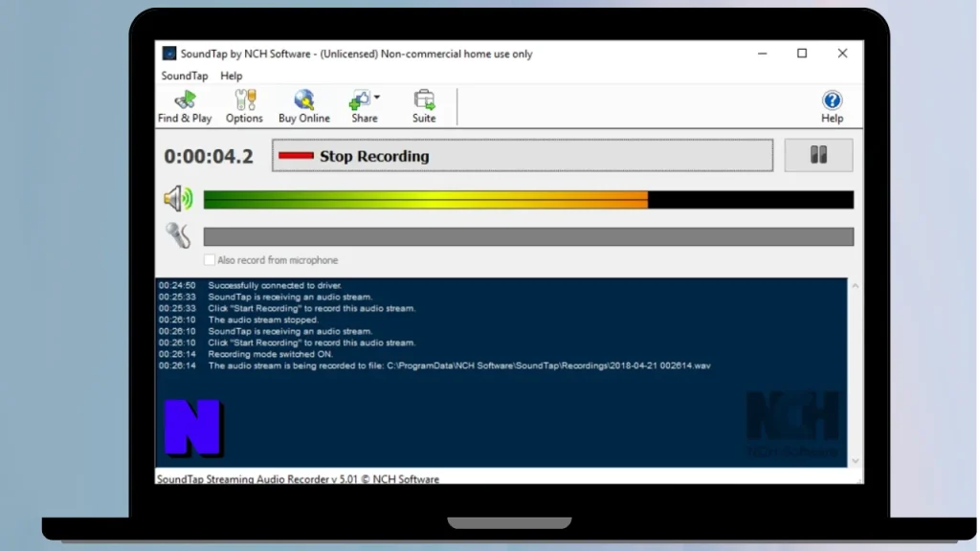Click the microphone level meter bar
The height and width of the screenshot is (551, 980).
click(x=528, y=237)
